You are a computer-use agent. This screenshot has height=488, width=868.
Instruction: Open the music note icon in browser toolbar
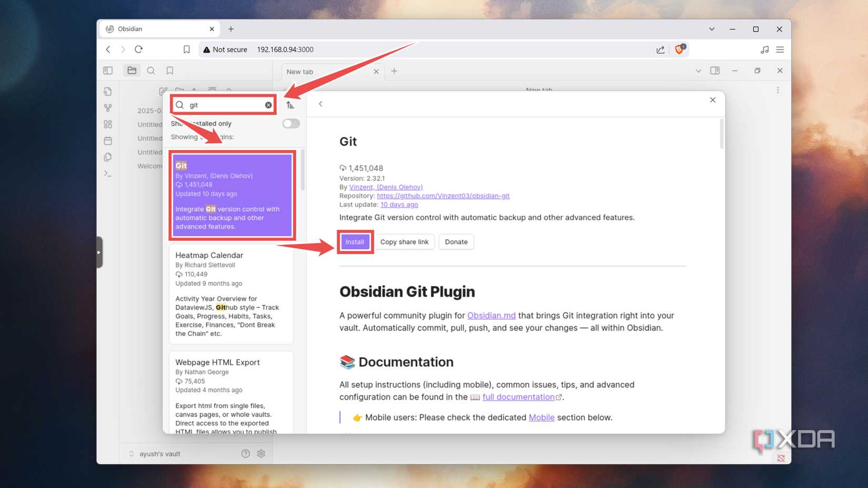[x=764, y=49]
